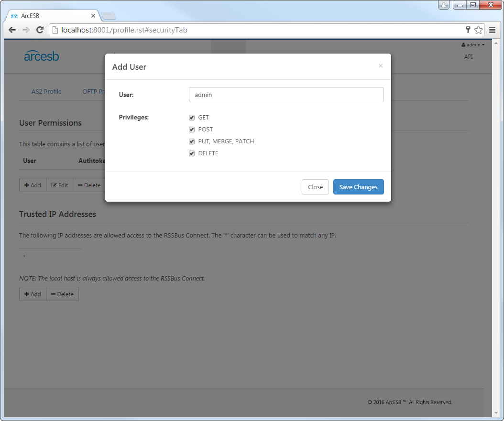Screen dimensions: 504x421
Task: Click the Chrome user profile icon
Action: (444, 5)
